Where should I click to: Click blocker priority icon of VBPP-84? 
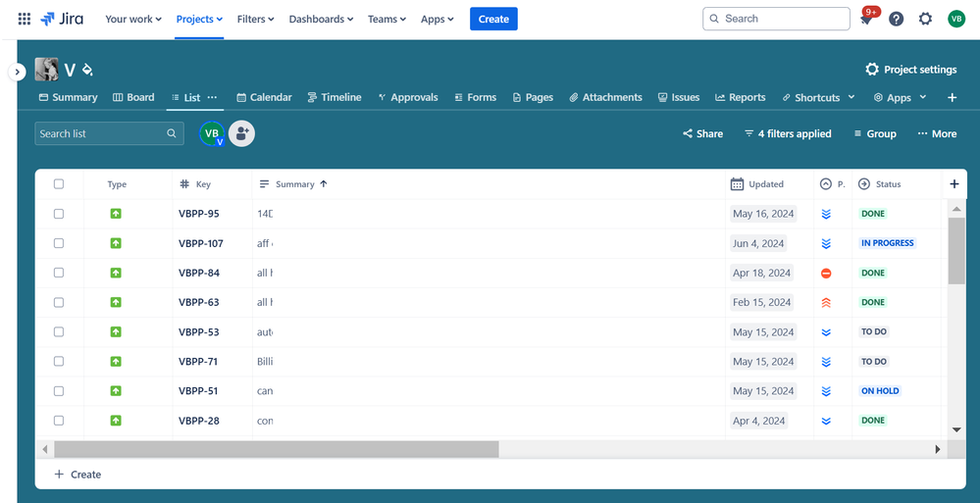(826, 273)
